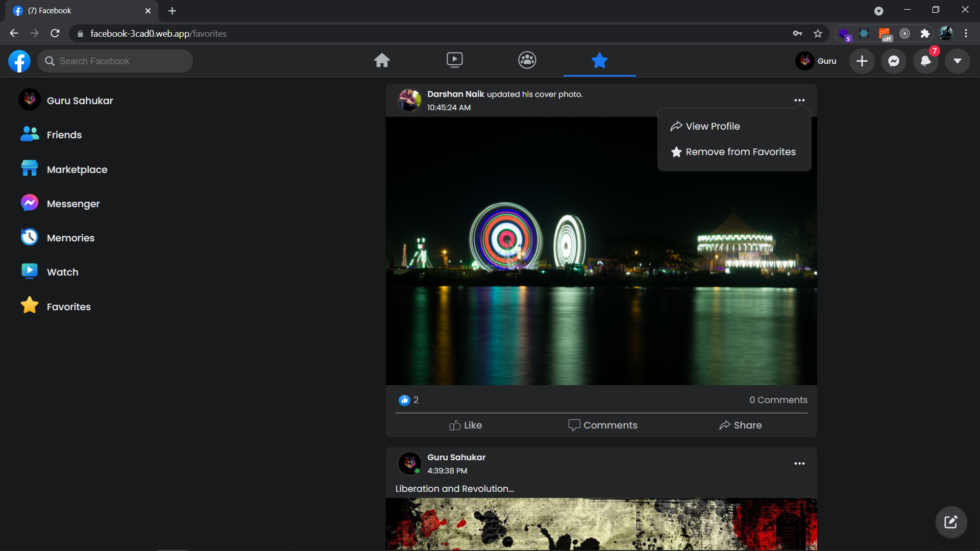Open Messenger in the sidebar
The width and height of the screenshot is (980, 551).
pyautogui.click(x=60, y=204)
